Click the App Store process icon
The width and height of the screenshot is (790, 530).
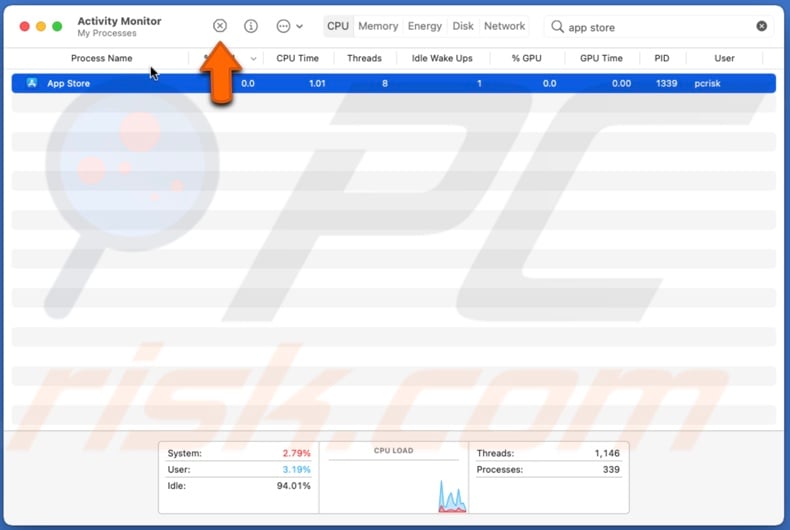[32, 83]
